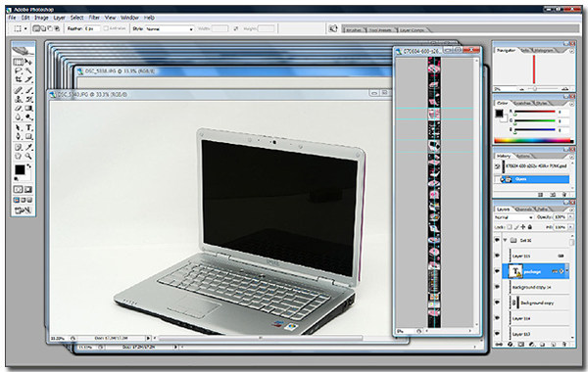
Task: Open the Style dropdown in options bar
Action: [x=170, y=28]
